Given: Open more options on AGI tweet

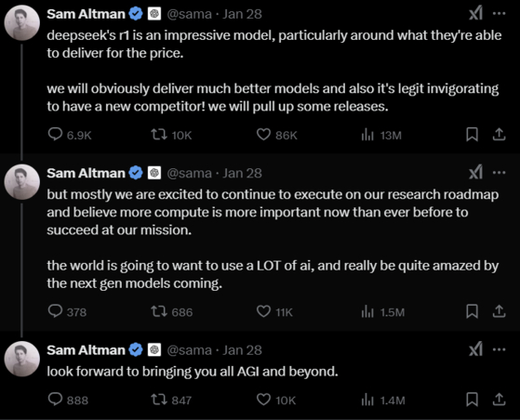Looking at the screenshot, I should [x=500, y=349].
